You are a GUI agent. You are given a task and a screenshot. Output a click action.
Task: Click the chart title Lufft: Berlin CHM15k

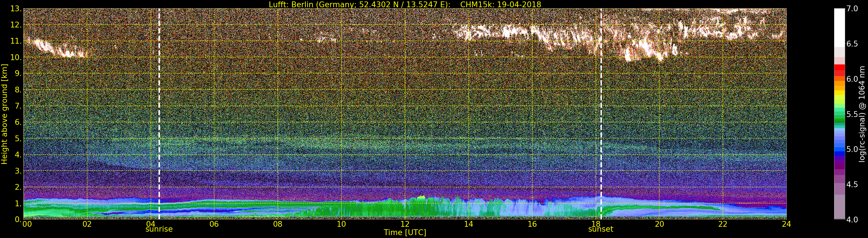pyautogui.click(x=405, y=4)
